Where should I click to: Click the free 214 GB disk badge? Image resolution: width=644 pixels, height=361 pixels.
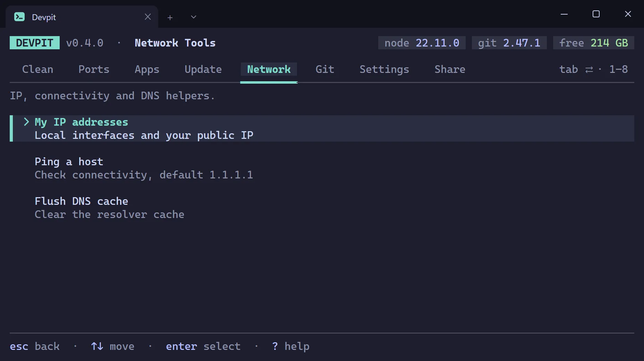(594, 43)
